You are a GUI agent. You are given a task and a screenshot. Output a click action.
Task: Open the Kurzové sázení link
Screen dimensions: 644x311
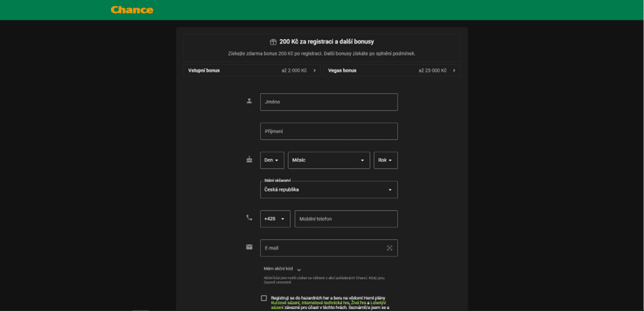[286, 302]
